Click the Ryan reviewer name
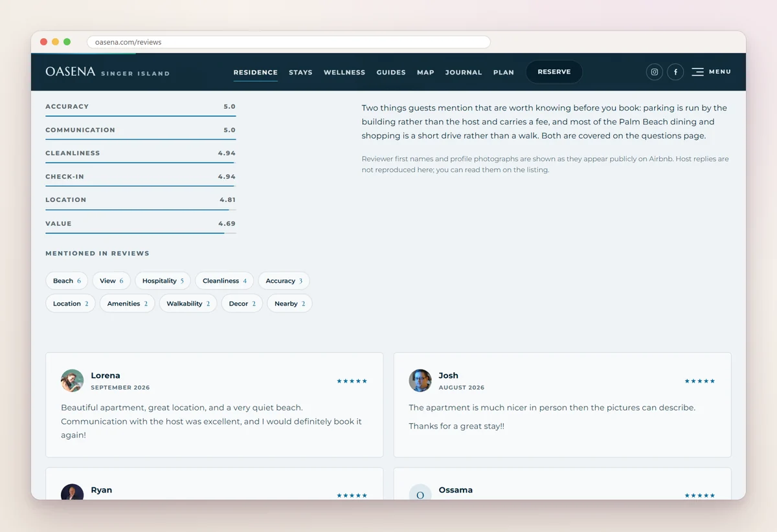Viewport: 777px width, 532px height. [x=102, y=490]
